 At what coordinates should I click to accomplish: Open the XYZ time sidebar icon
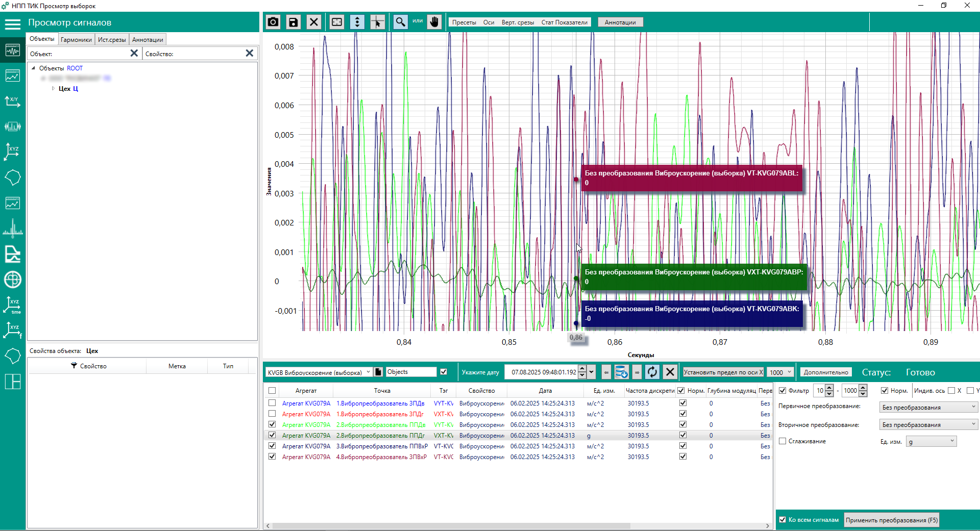(x=13, y=305)
